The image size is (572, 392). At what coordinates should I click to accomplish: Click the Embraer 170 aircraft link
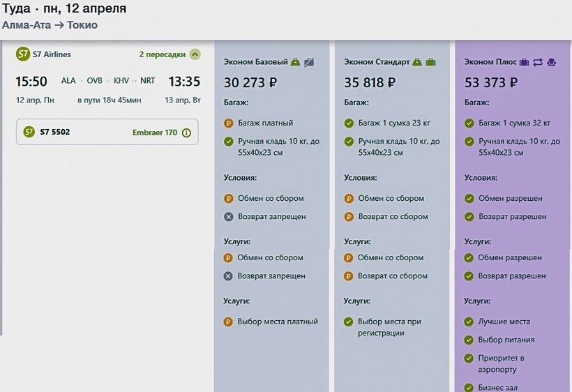point(155,132)
